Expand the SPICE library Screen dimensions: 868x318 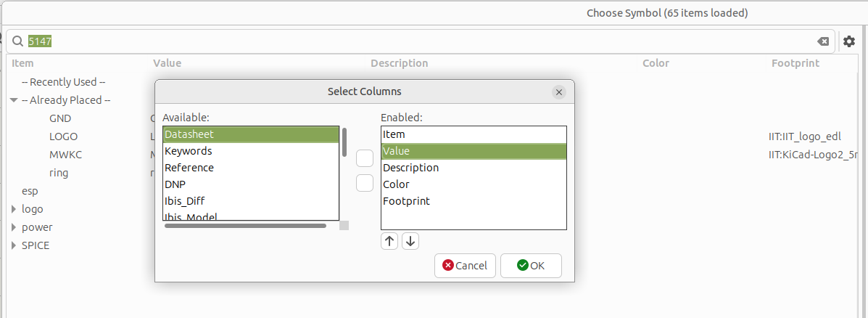point(14,245)
